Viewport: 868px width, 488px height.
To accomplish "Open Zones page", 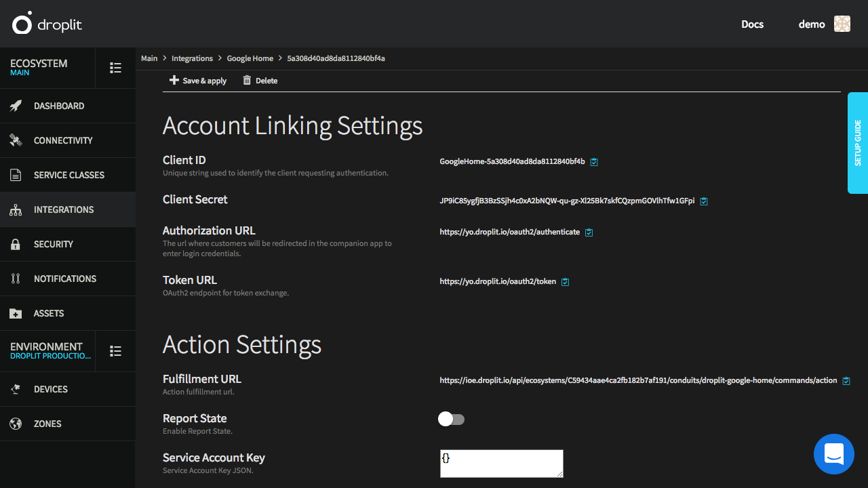I will [x=68, y=424].
